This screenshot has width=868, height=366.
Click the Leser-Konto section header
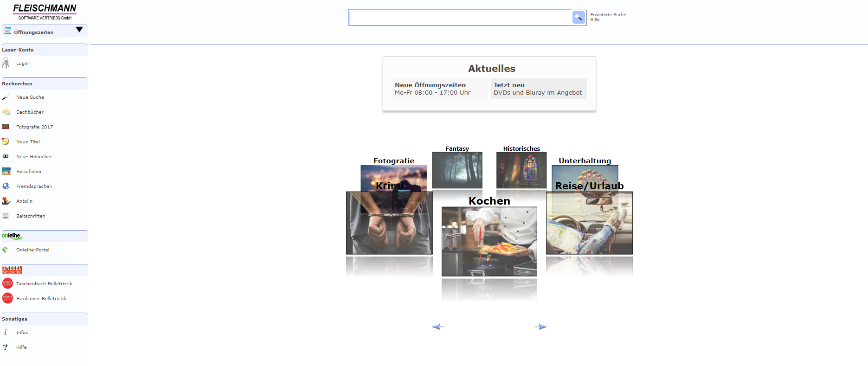coord(45,50)
